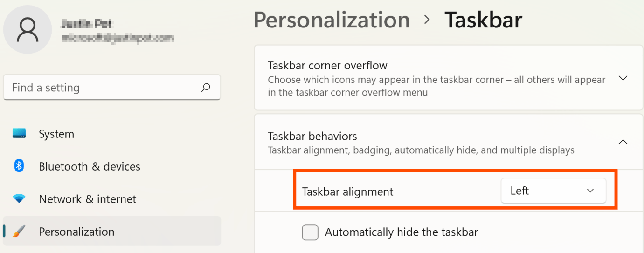Focus the Find a setting search field

coord(112,88)
